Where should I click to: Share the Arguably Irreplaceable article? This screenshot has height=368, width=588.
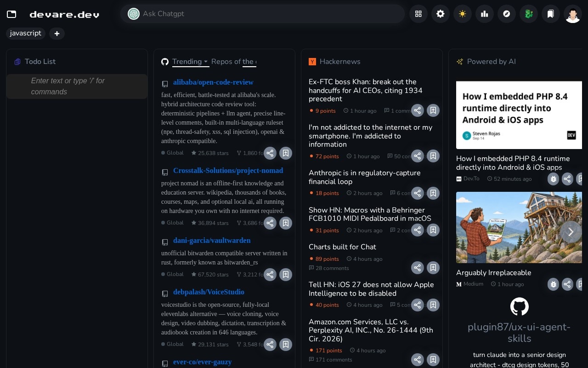[x=568, y=284]
